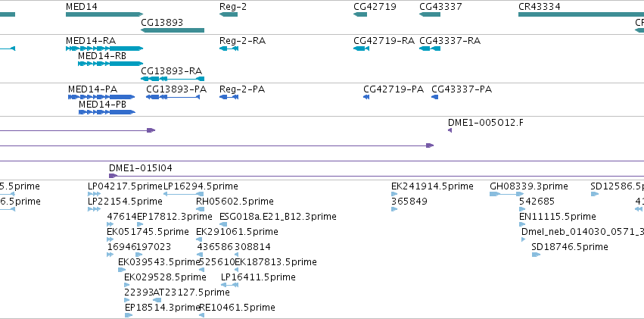Select the CG43337 gene glyph

point(430,14)
